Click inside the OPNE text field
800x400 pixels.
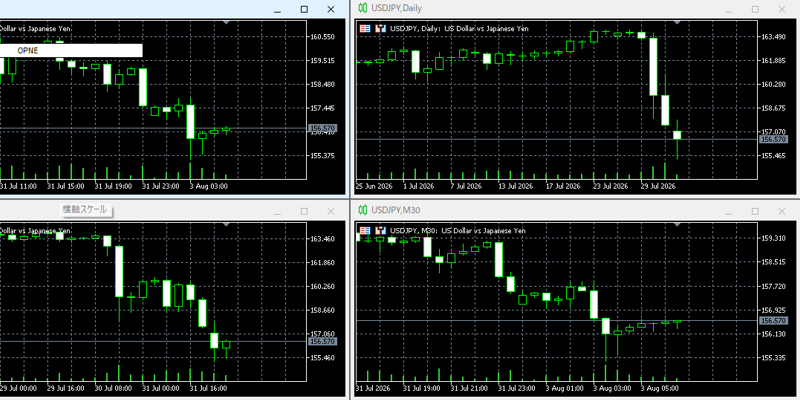pos(71,51)
